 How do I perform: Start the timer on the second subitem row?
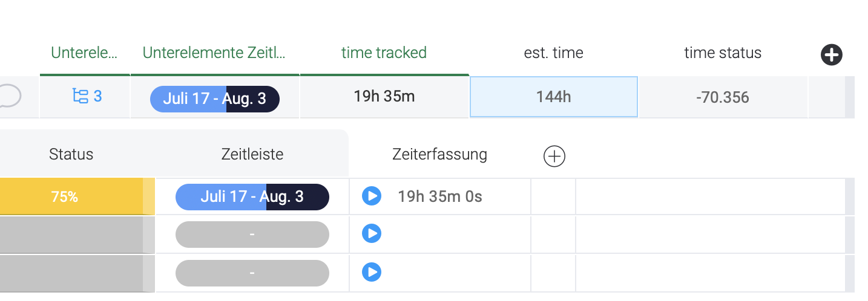(372, 234)
